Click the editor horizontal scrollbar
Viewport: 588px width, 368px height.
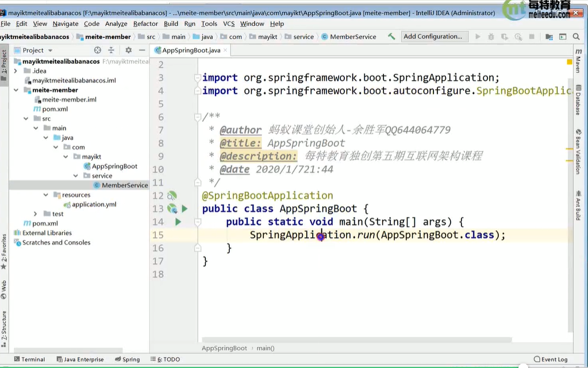pyautogui.click(x=356, y=340)
